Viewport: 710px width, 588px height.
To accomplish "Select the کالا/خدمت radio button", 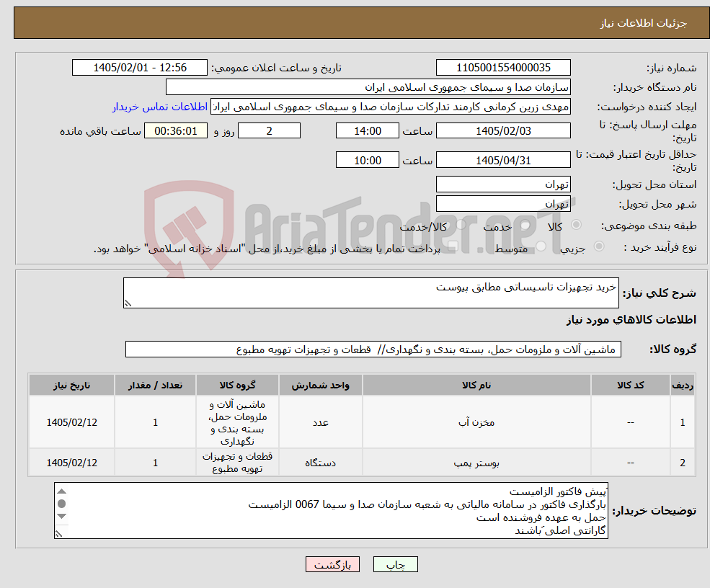I will click(461, 225).
